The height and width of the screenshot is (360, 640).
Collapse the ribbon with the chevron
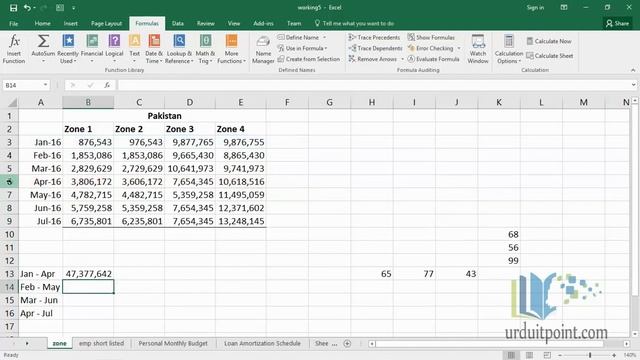coord(633,70)
